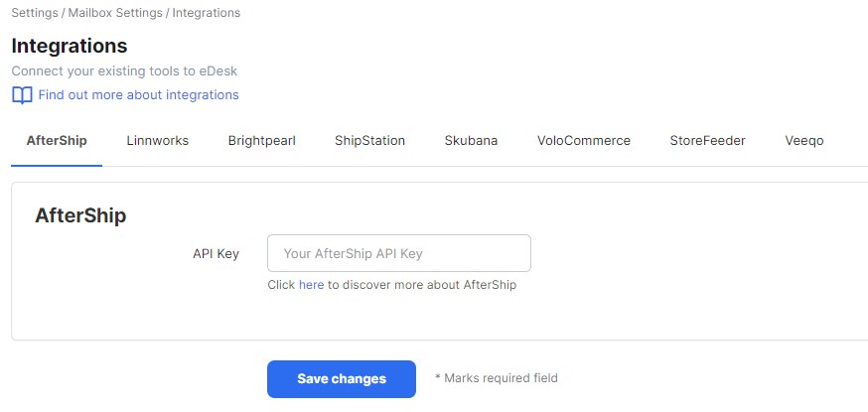Screen dimensions: 868x412
Task: Switch to the ShipStation tab
Action: click(x=369, y=140)
